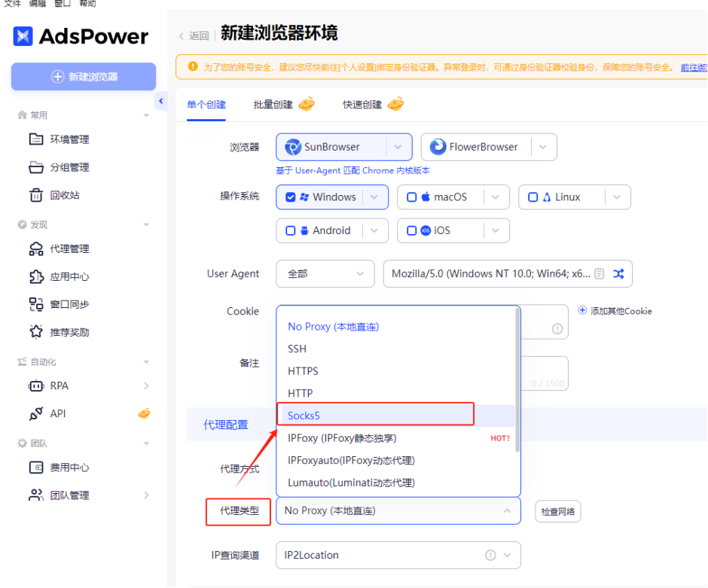Open Android version dropdown arrow
Screen dimensions: 708x588
[374, 230]
